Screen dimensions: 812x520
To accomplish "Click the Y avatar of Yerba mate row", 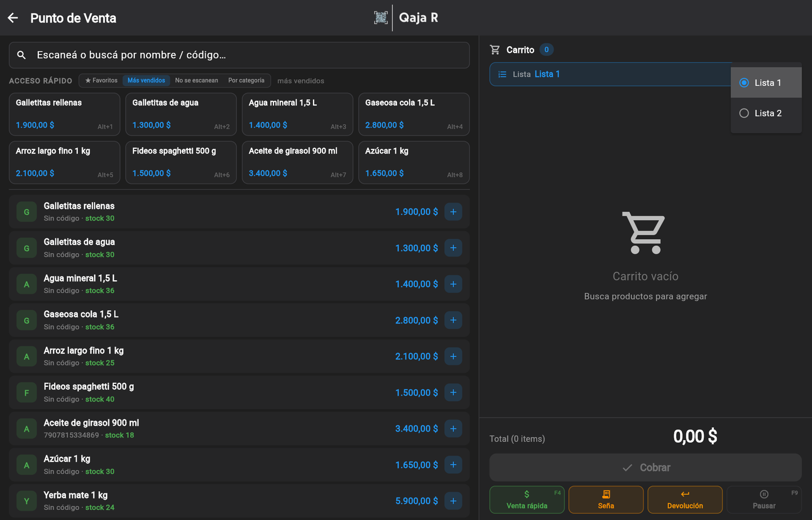I will [x=27, y=501].
